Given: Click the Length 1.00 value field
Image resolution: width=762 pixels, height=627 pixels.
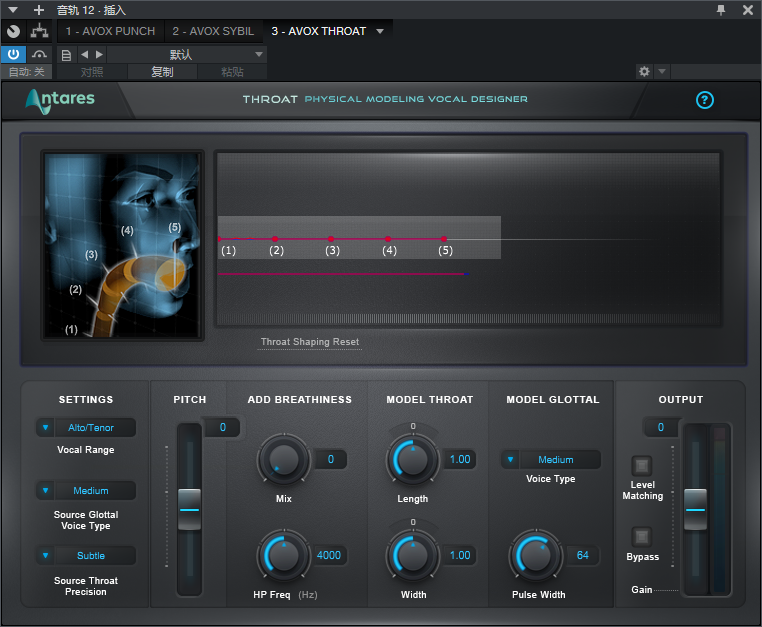Looking at the screenshot, I should (460, 459).
